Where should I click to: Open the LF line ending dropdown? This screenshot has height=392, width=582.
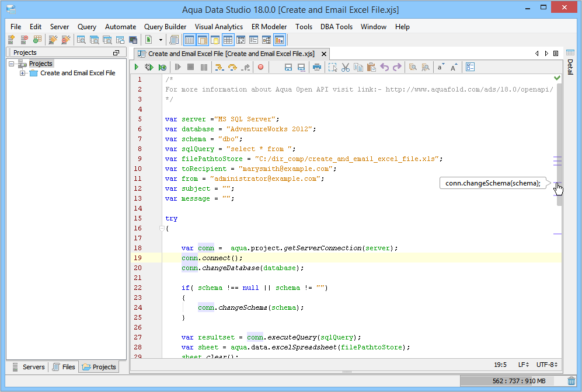[x=524, y=365]
